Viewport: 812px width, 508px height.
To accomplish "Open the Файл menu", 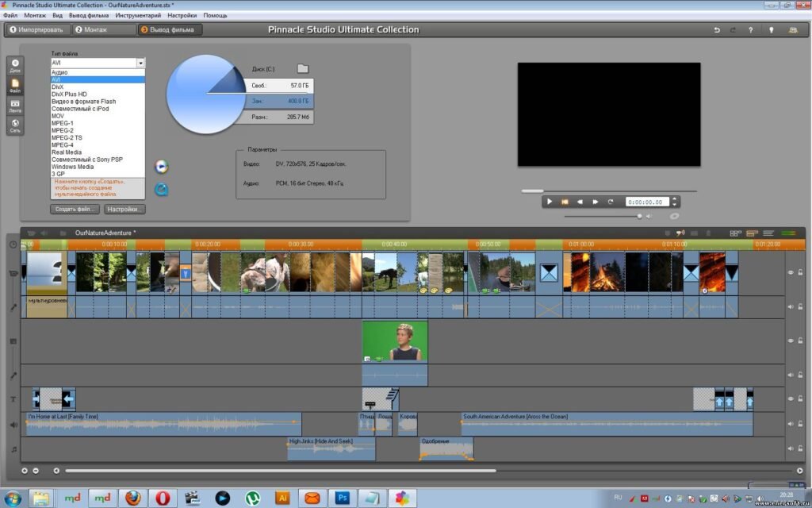I will click(10, 16).
